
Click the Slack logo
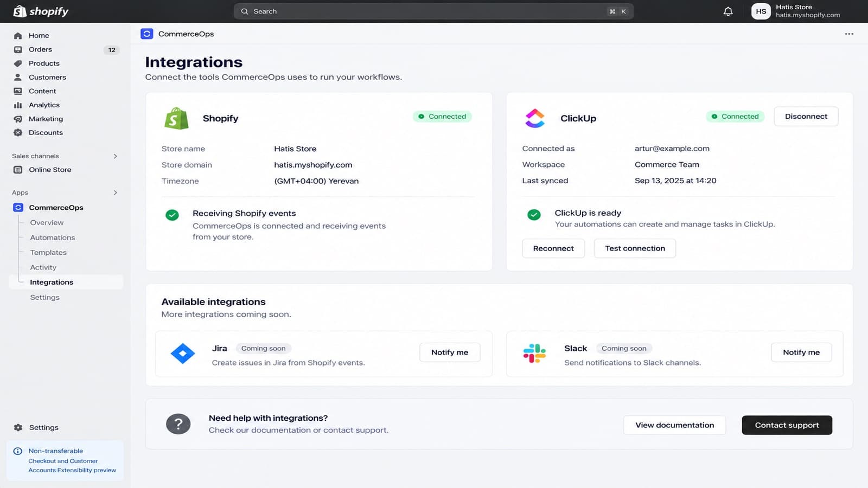[534, 354]
